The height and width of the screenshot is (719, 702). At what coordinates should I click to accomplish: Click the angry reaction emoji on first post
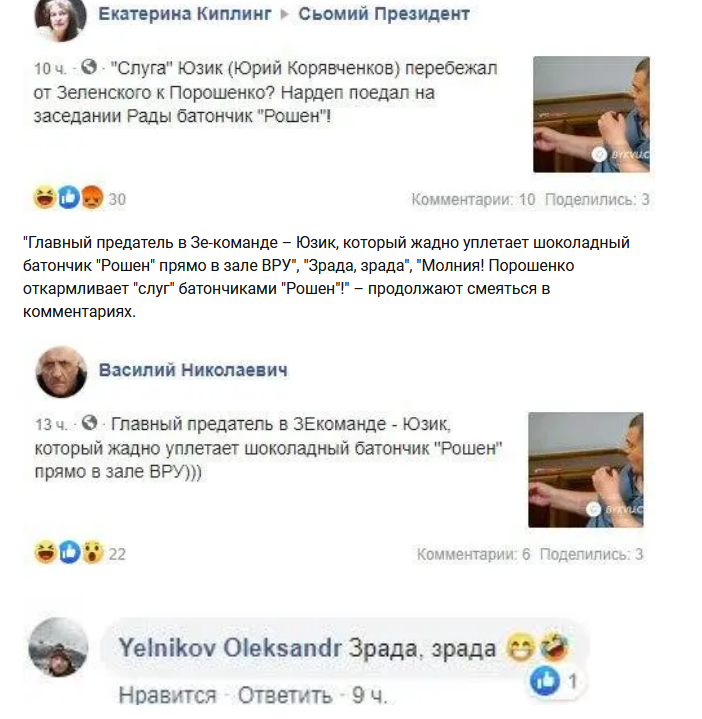click(92, 198)
